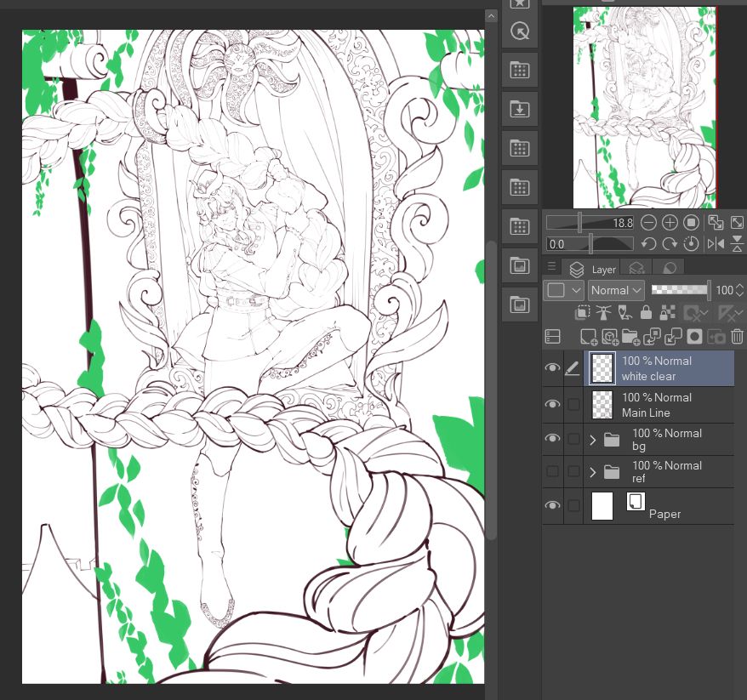The height and width of the screenshot is (700, 747).
Task: Click the create layer mask icon
Action: pos(694,337)
